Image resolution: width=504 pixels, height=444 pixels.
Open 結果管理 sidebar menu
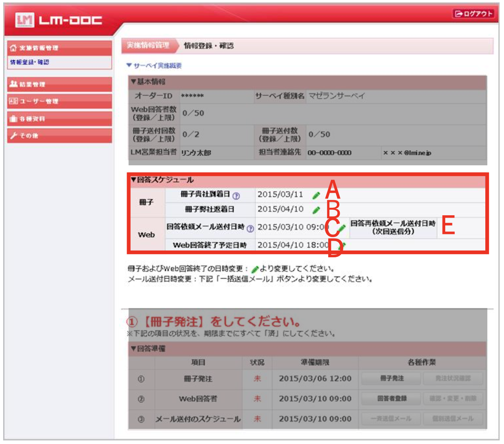coord(60,84)
